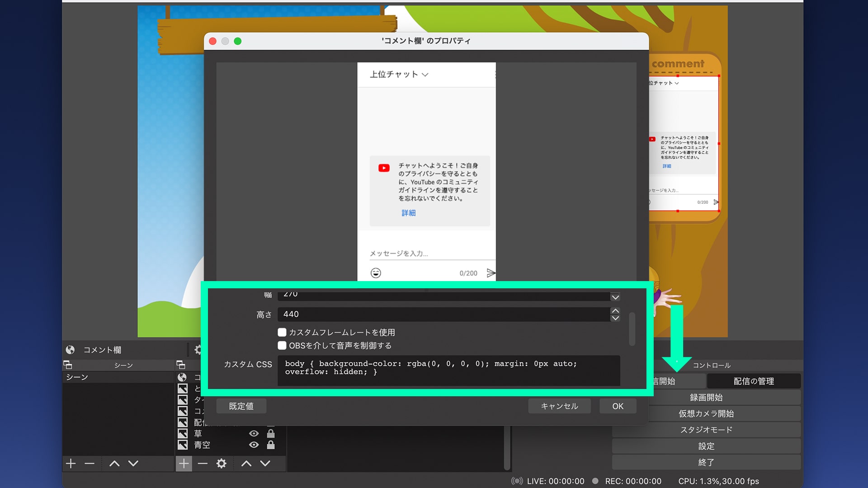Expand the 幅 value dropdown arrow

pyautogui.click(x=615, y=297)
